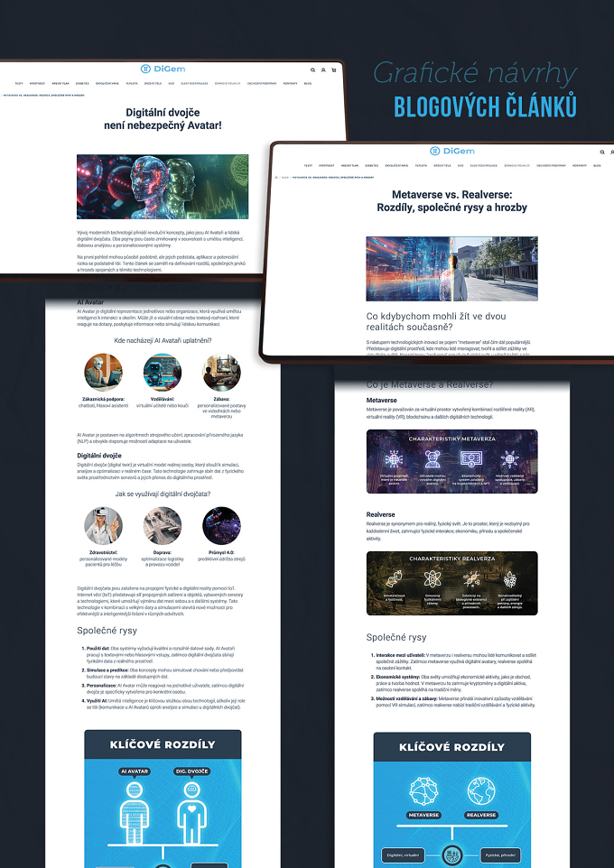Open KONTAKTY on the Digitální dvojče page

(x=291, y=84)
